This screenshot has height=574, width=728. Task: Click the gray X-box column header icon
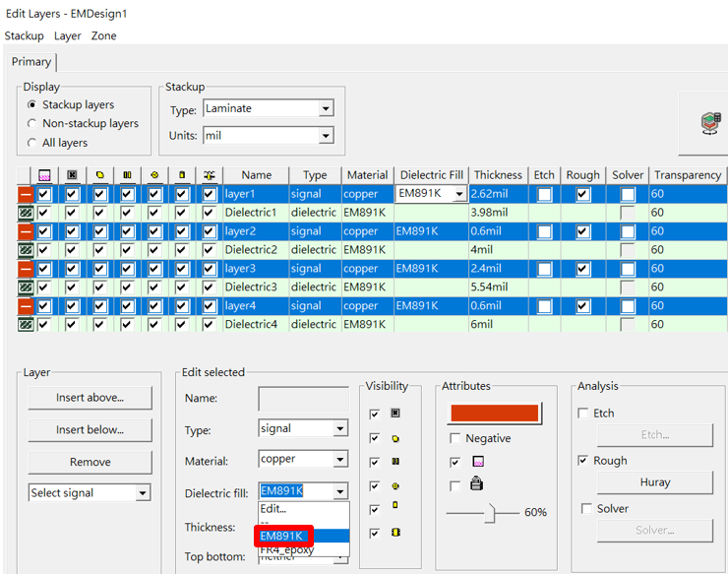[72, 175]
